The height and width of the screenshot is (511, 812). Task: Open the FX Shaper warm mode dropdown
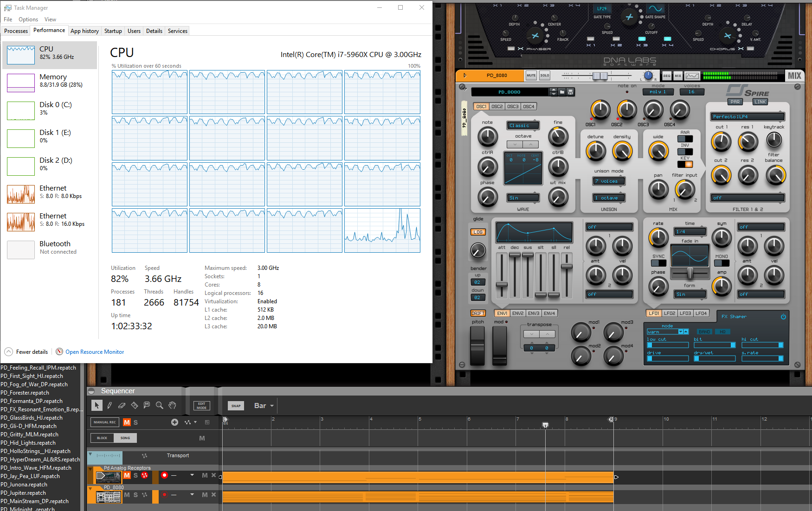point(667,332)
